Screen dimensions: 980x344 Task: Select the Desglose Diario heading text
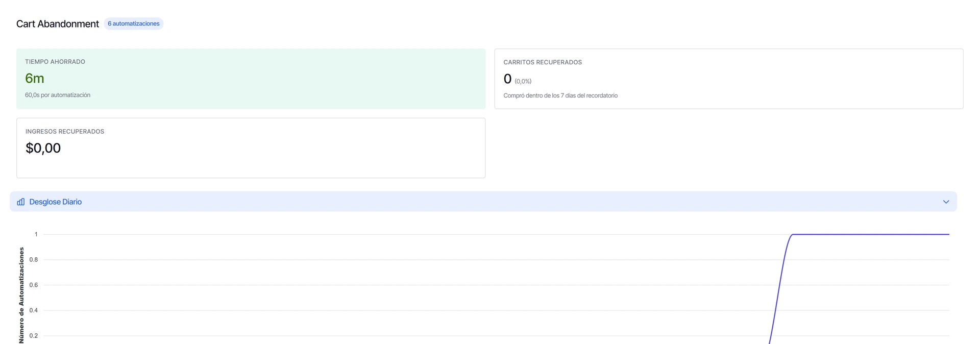56,202
